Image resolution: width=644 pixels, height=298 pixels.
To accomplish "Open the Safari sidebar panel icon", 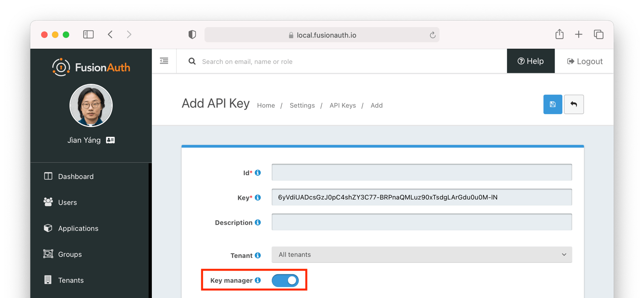I will pyautogui.click(x=89, y=35).
